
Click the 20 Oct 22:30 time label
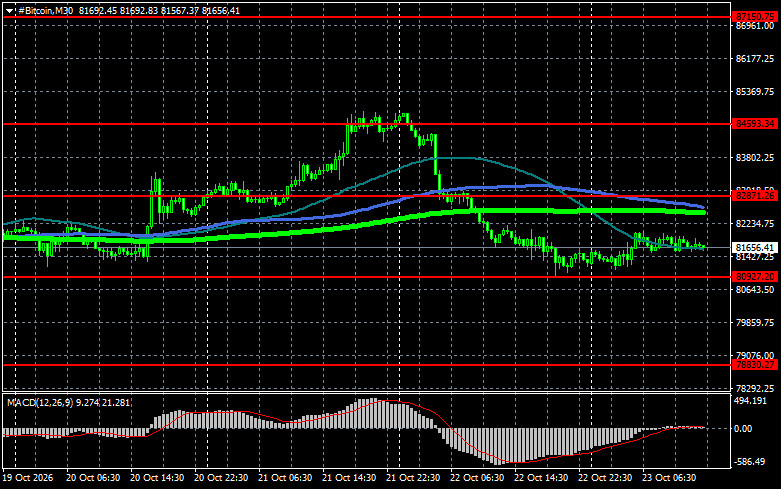coord(221,478)
